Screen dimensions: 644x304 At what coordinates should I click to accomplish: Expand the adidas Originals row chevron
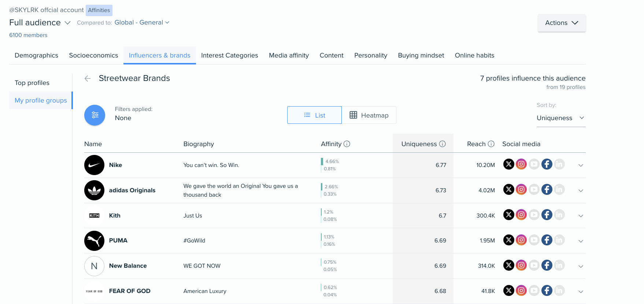tap(581, 190)
